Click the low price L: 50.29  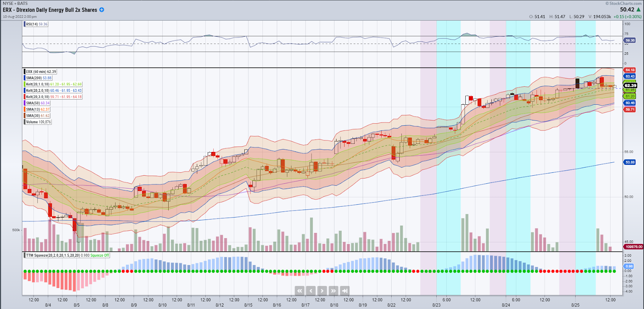577,17
